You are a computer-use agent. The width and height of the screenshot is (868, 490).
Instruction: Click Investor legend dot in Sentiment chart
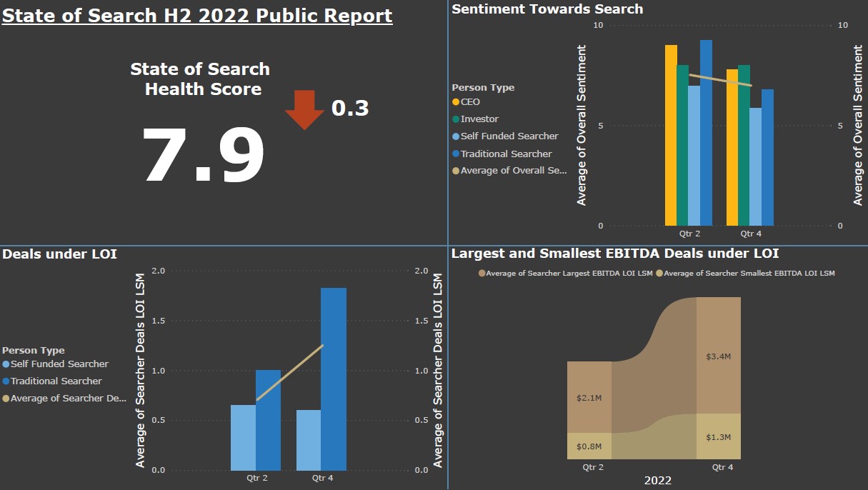point(456,119)
